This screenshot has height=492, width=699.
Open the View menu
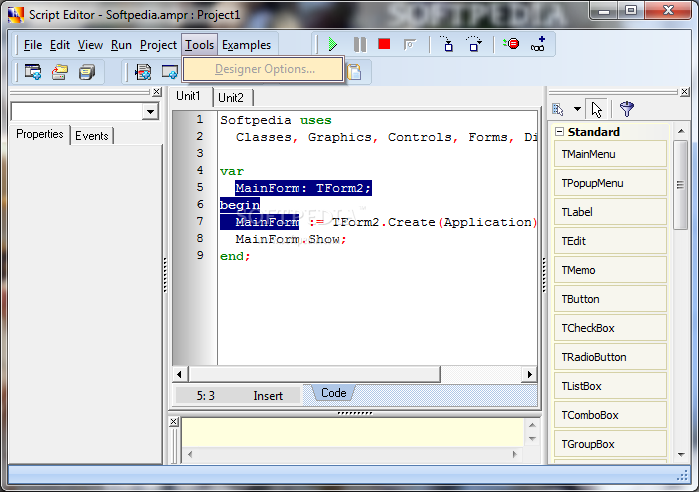pos(90,45)
